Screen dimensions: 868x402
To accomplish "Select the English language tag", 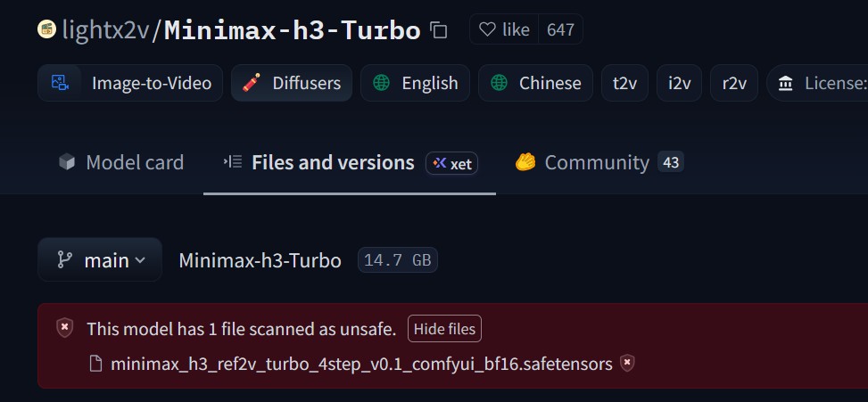I will click(415, 83).
